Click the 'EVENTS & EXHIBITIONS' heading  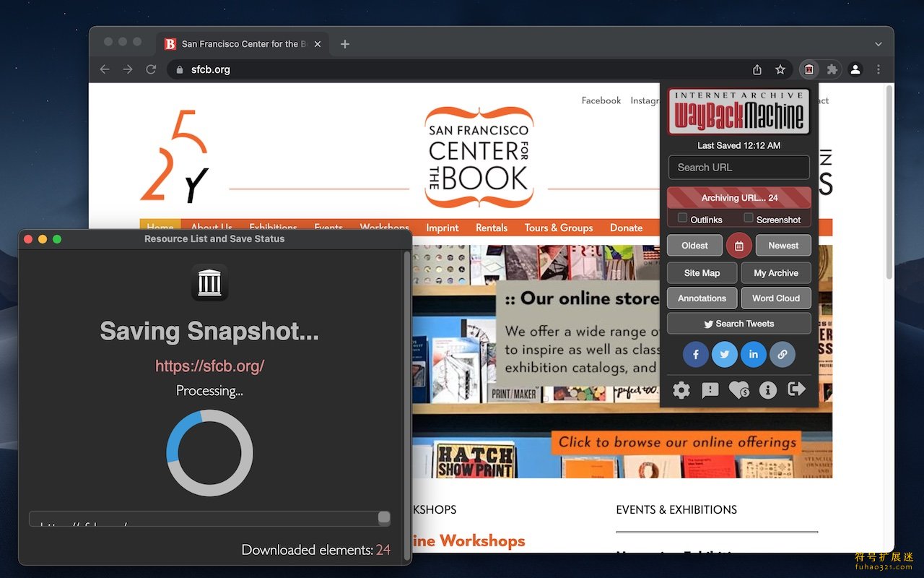676,509
